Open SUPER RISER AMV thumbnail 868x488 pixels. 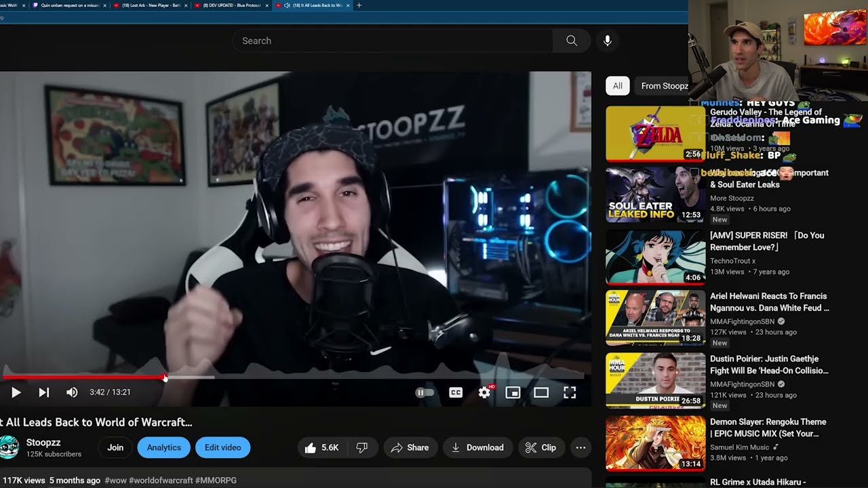[655, 257]
